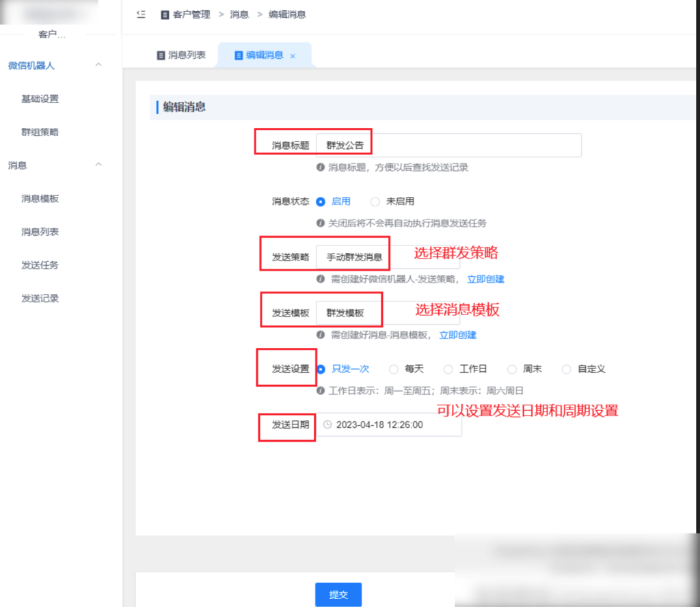
Task: Select the 启用 radio button
Action: tap(321, 201)
